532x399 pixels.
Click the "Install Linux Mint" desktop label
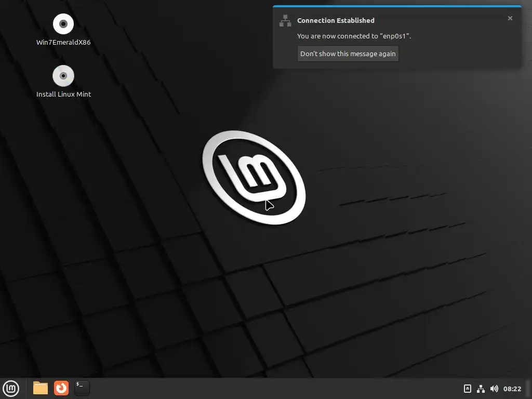63,95
